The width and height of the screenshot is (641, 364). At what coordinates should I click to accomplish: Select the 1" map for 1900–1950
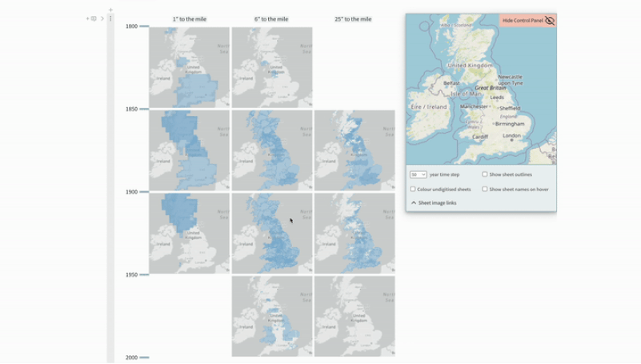189,233
